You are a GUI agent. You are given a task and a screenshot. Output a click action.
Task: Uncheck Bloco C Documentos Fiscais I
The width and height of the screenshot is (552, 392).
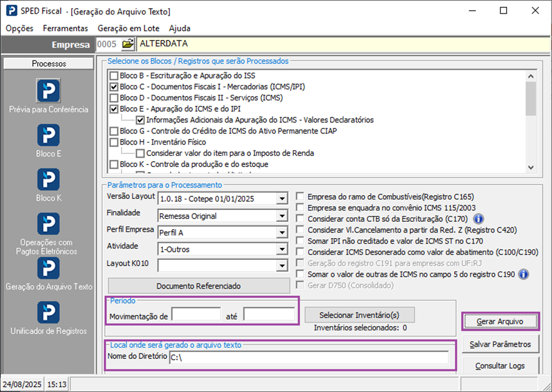(114, 87)
